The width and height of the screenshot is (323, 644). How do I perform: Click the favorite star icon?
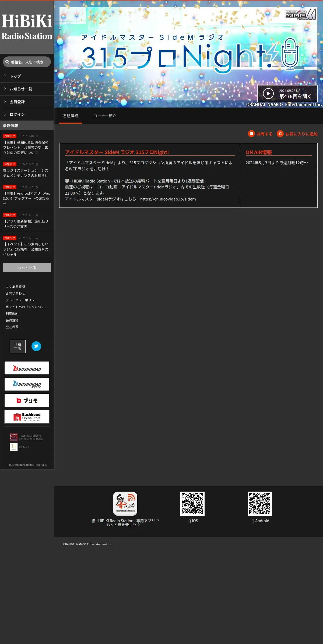click(x=280, y=134)
